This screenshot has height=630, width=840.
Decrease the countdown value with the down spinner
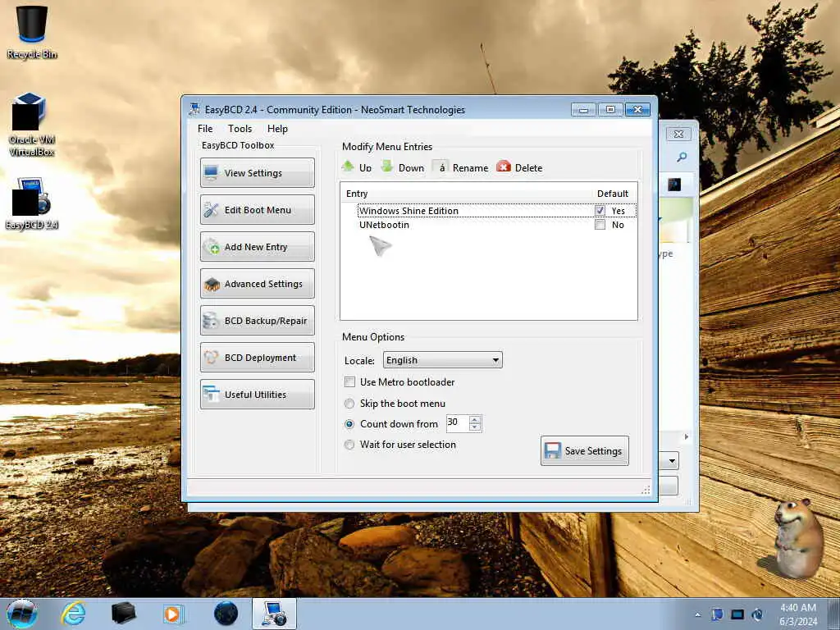coord(475,427)
